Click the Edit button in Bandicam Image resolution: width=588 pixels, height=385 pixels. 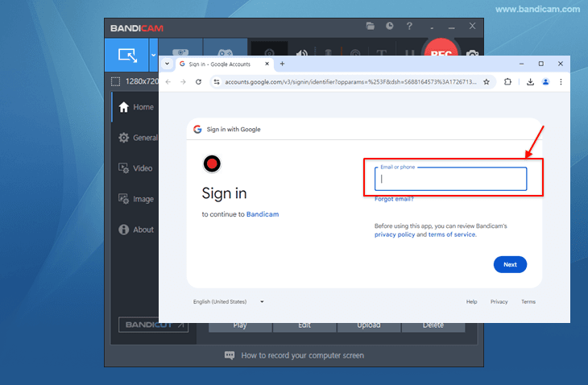[304, 326]
